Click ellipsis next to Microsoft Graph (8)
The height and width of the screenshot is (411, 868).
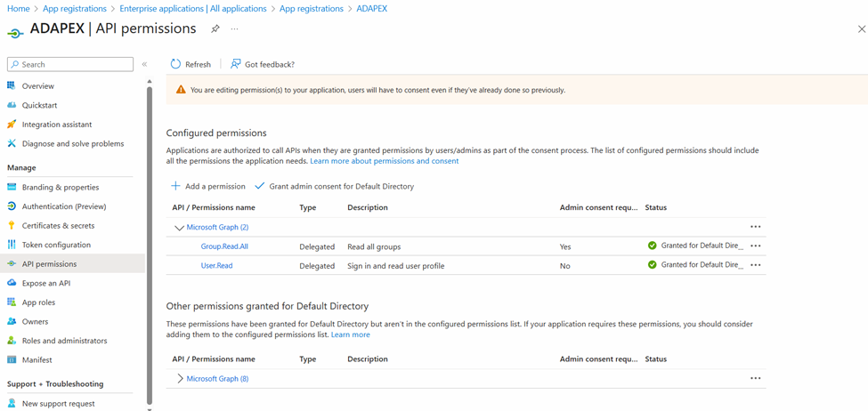(x=755, y=378)
